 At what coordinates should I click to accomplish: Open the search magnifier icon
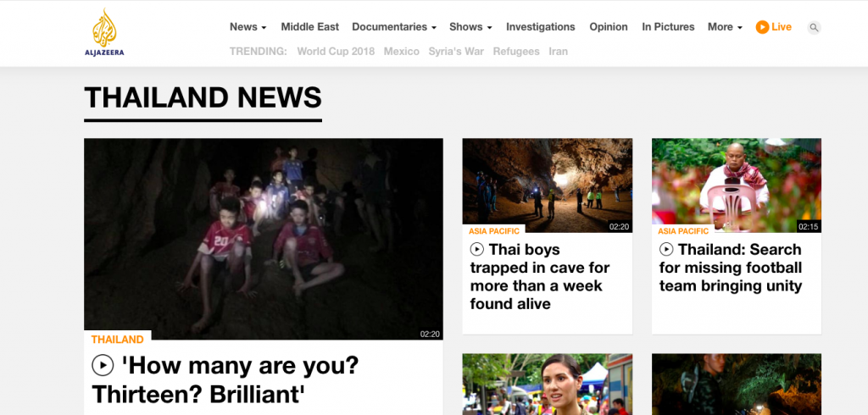(x=814, y=27)
